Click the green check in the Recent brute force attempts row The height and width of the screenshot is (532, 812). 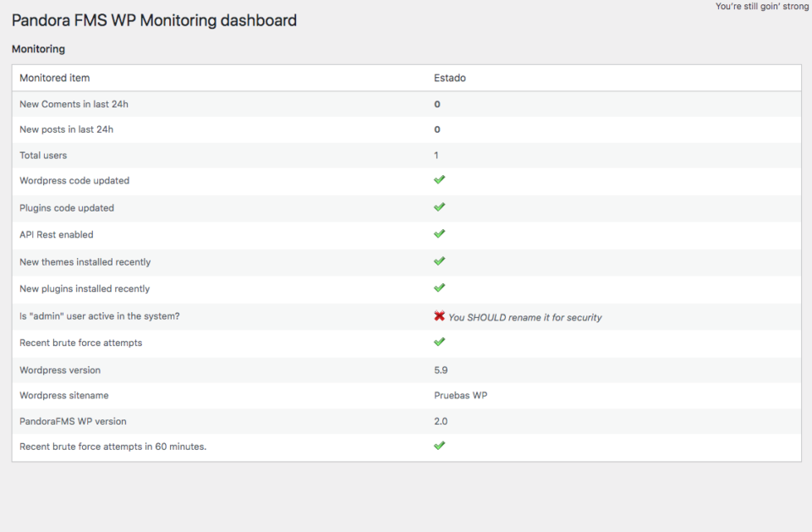pyautogui.click(x=439, y=342)
